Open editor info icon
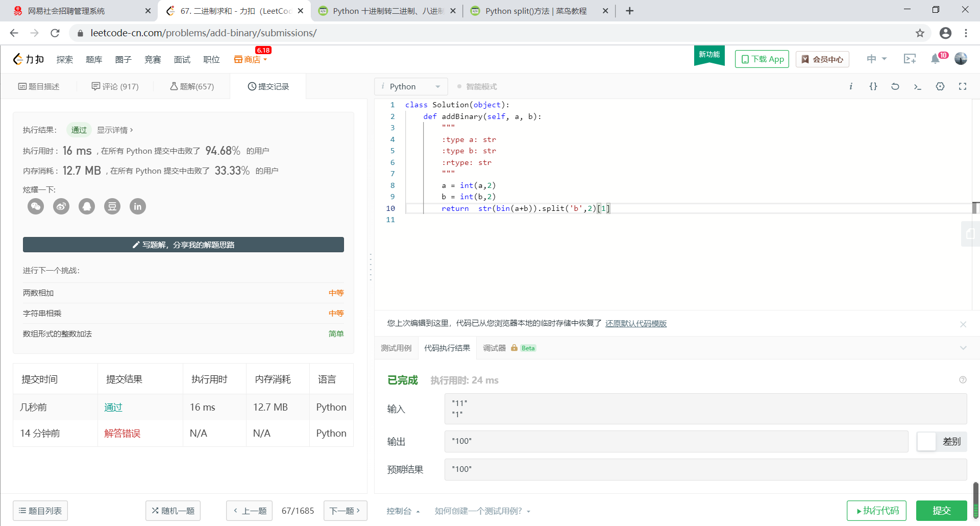Viewport: 980px width, 526px height. pos(851,86)
